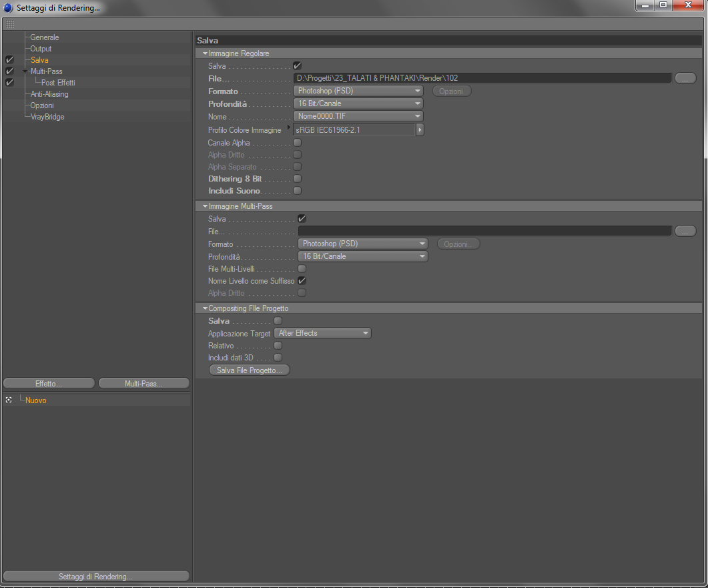Enable the Includi Suono checkbox
The height and width of the screenshot is (588, 708).
297,191
